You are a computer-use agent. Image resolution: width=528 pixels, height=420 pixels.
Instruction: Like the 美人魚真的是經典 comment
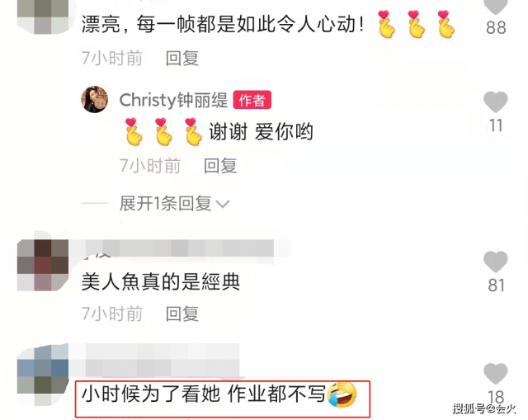pos(495,262)
